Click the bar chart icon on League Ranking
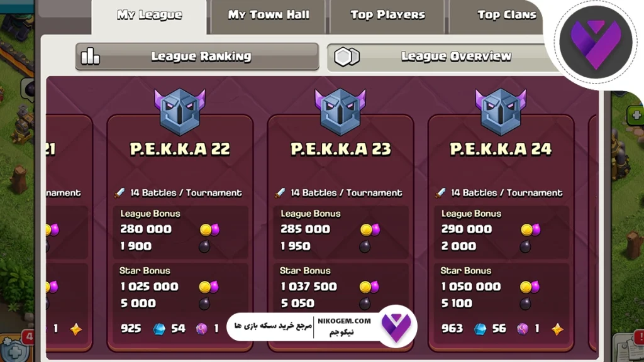The image size is (644, 362). 91,56
